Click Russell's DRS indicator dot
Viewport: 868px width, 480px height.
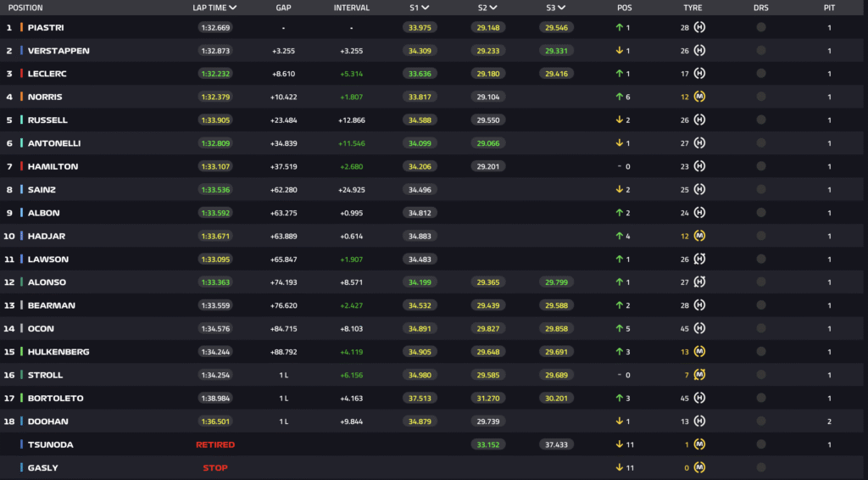pos(761,120)
